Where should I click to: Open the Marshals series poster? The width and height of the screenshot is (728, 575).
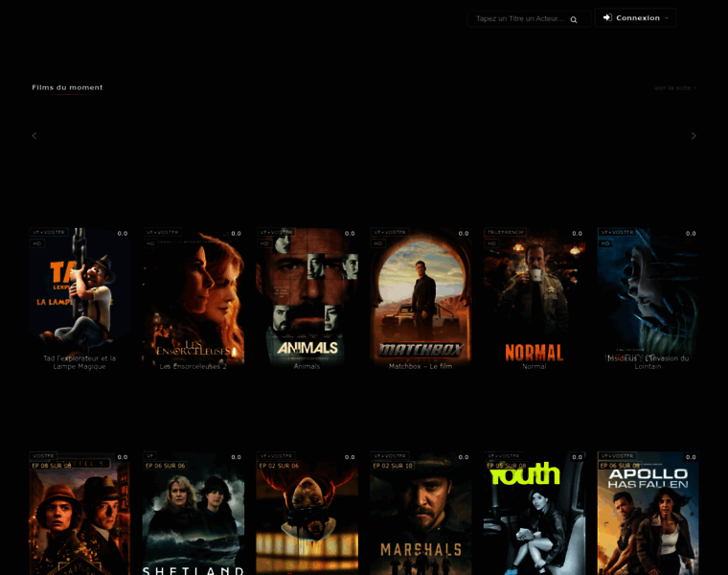pyautogui.click(x=421, y=514)
